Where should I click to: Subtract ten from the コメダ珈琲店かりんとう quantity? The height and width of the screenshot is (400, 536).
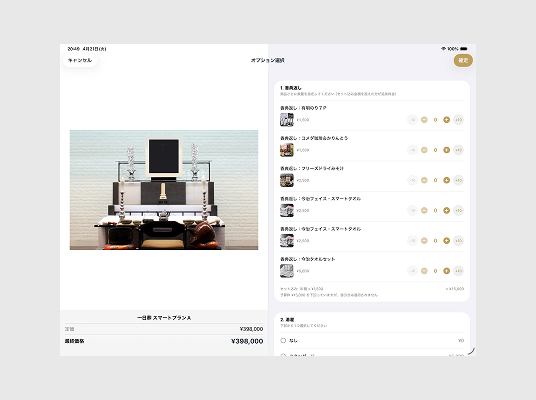413,150
